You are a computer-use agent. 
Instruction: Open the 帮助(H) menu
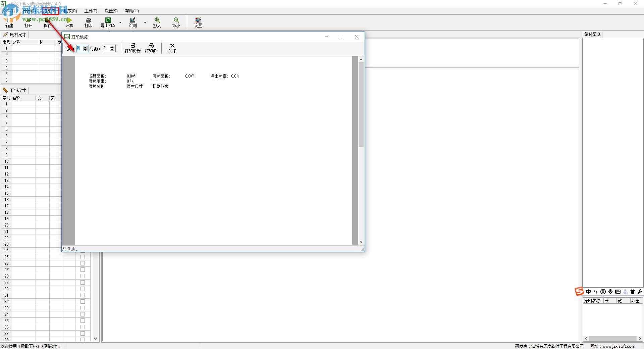[x=132, y=11]
